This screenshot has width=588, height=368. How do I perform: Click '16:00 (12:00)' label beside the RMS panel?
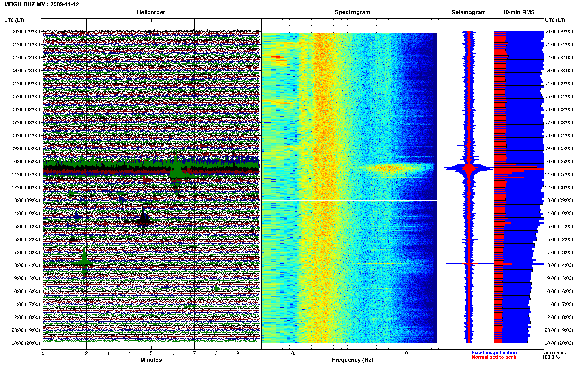tap(559, 239)
